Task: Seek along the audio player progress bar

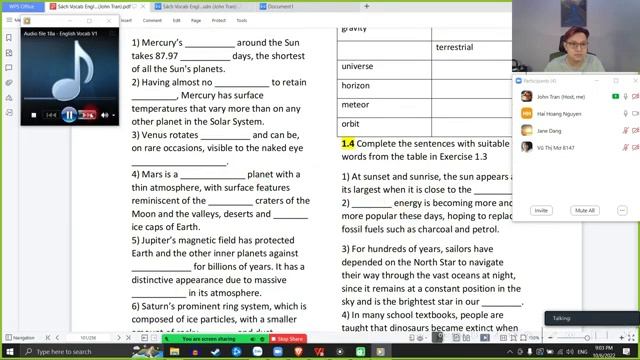Action: 69,98
